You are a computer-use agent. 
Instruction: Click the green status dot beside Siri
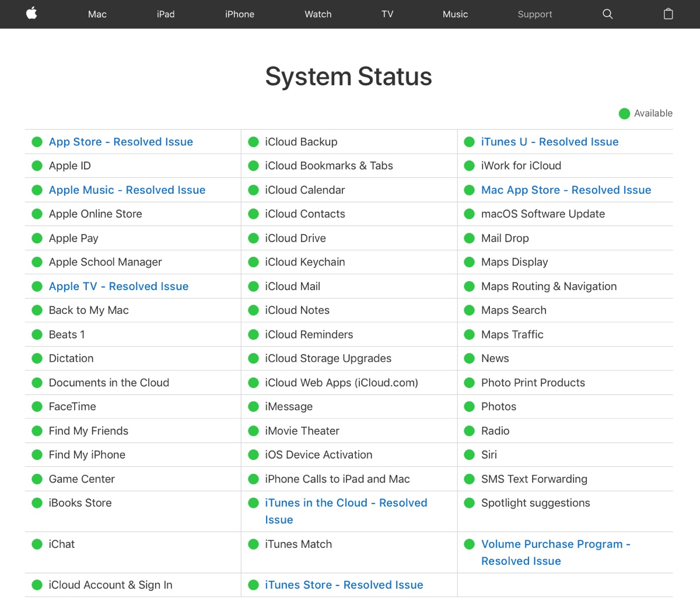point(469,455)
